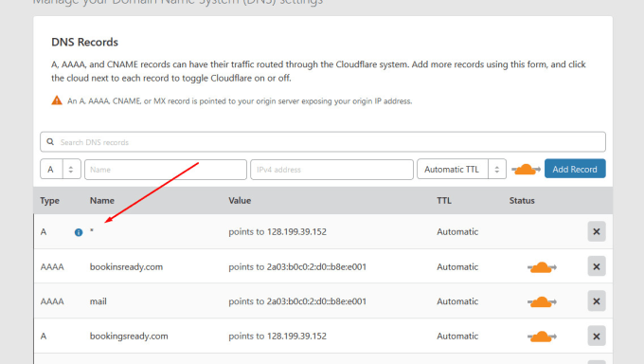Click the wildcard asterisk name cell

(x=92, y=230)
